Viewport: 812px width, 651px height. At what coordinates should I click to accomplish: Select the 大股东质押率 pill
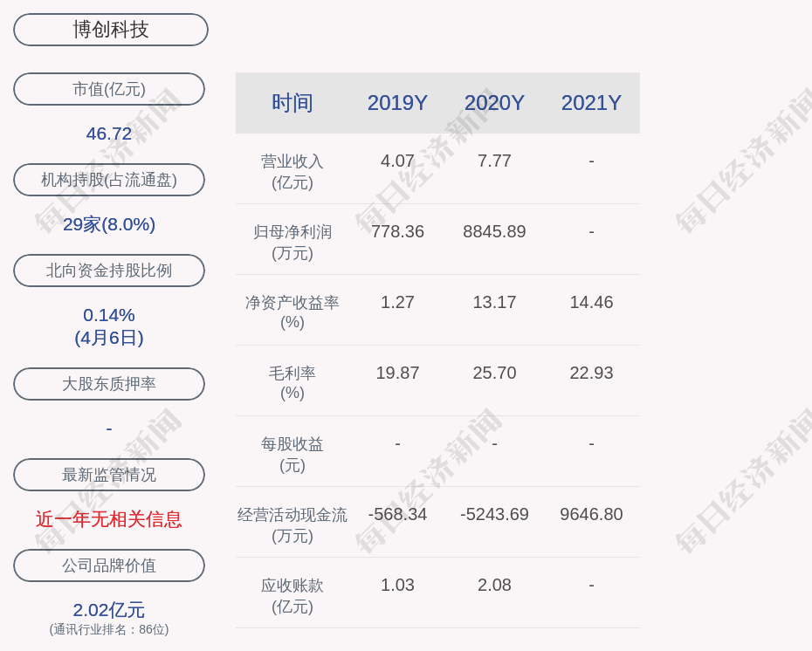pos(109,383)
